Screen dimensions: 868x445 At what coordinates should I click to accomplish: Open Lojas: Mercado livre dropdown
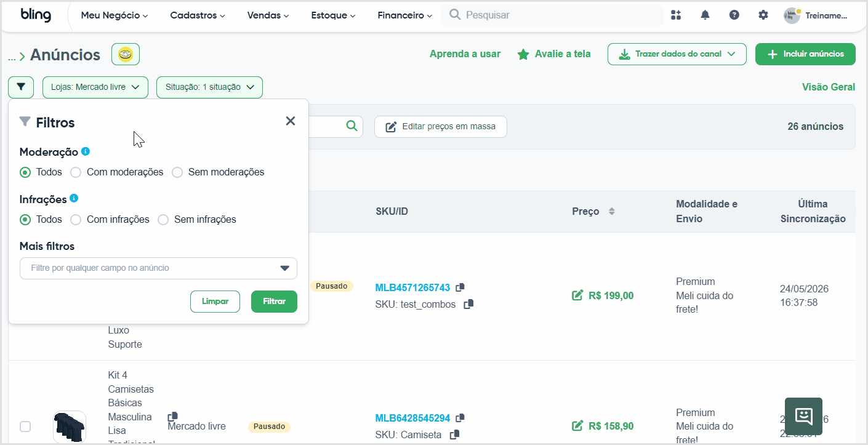click(x=95, y=87)
